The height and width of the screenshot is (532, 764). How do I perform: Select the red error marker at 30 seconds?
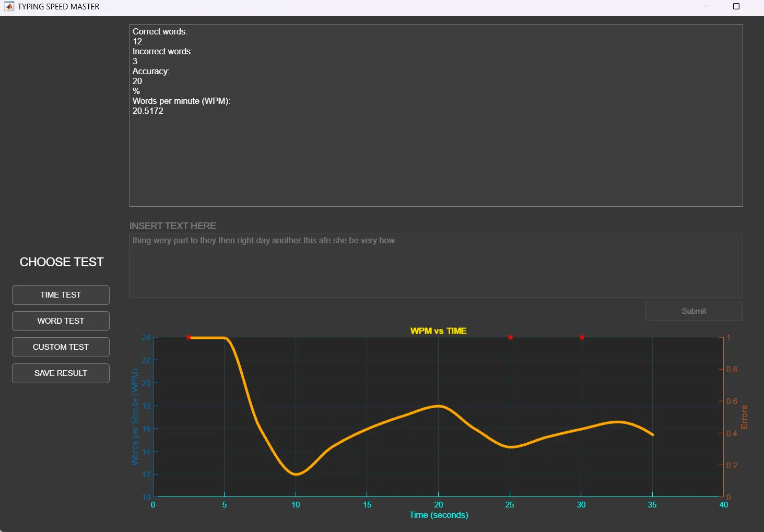pos(582,337)
